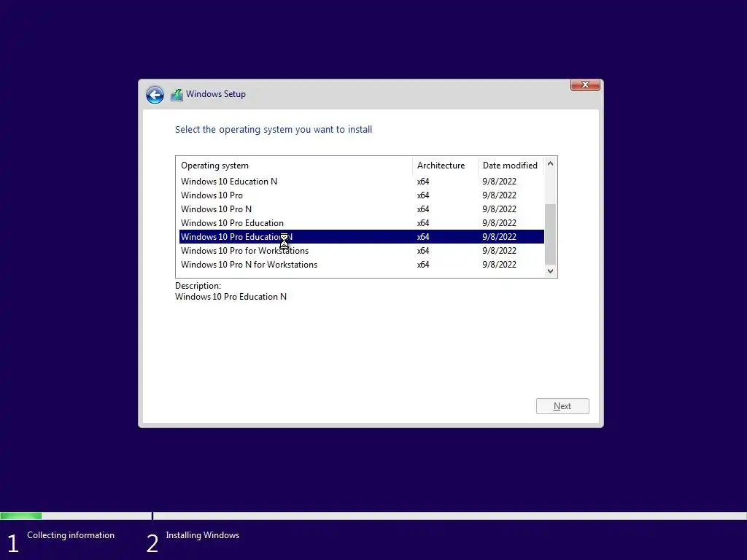Select the Windows 10 Pro N row

coord(362,209)
